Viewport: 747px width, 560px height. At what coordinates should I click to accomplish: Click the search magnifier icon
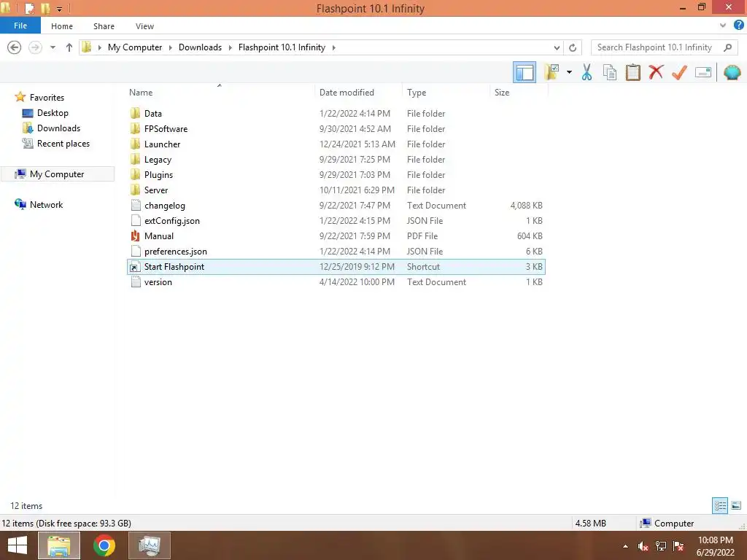tap(727, 47)
